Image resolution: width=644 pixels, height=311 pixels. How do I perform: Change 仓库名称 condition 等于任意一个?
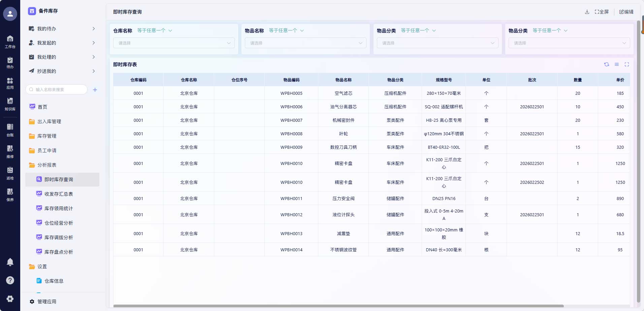[154, 31]
